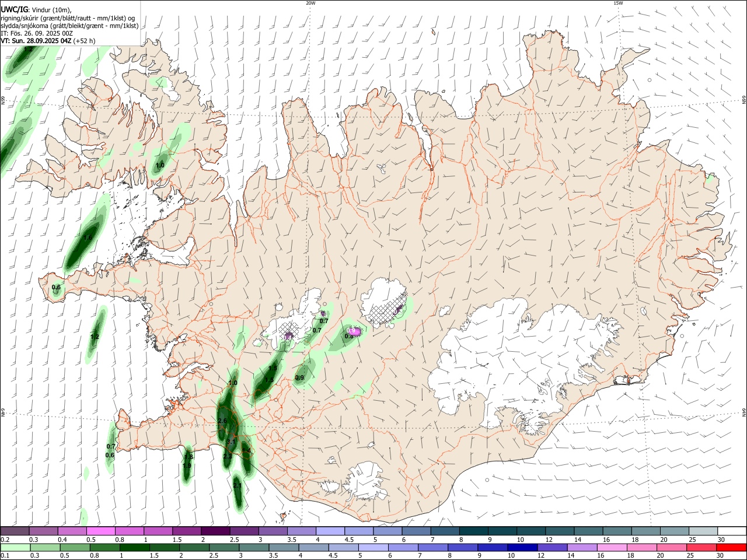Click the line "rigning/skúrir (grænt/blátt/rautt - mm/1klst) og"

(68, 18)
